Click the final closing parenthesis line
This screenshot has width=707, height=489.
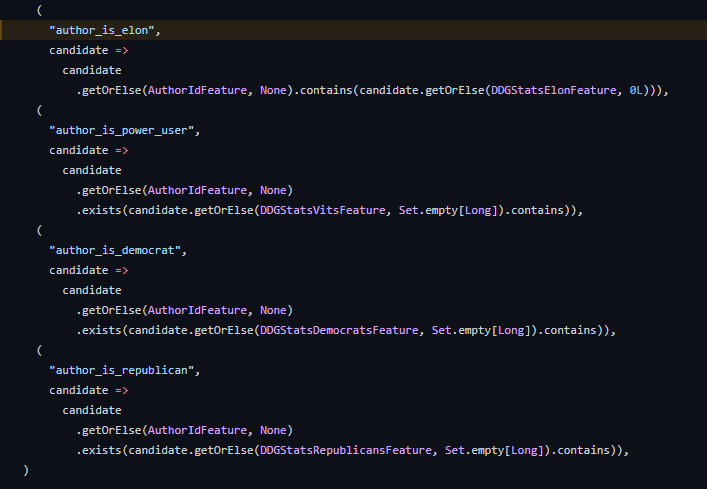[26, 470]
